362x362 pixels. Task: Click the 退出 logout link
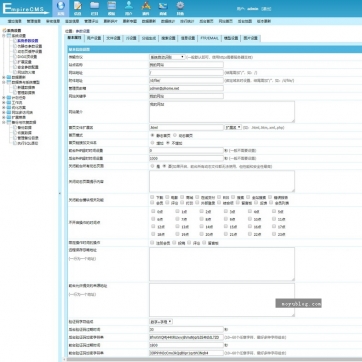(x=266, y=9)
